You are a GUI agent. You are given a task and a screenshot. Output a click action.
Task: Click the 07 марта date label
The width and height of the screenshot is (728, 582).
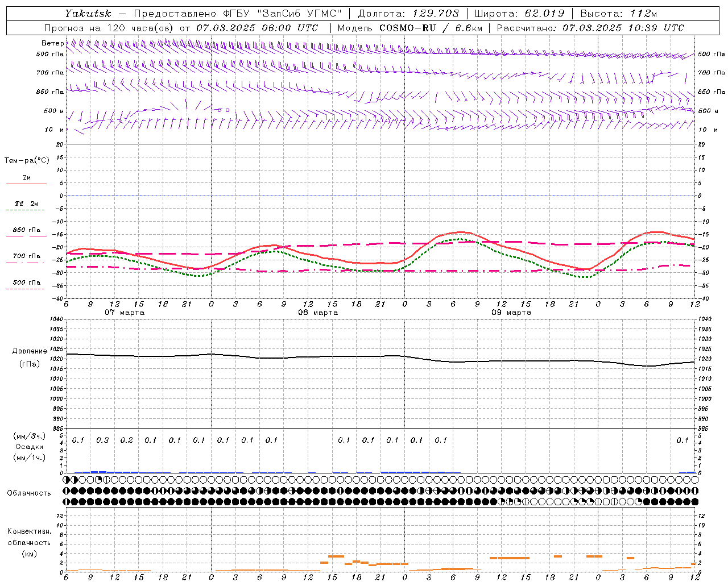tap(125, 313)
